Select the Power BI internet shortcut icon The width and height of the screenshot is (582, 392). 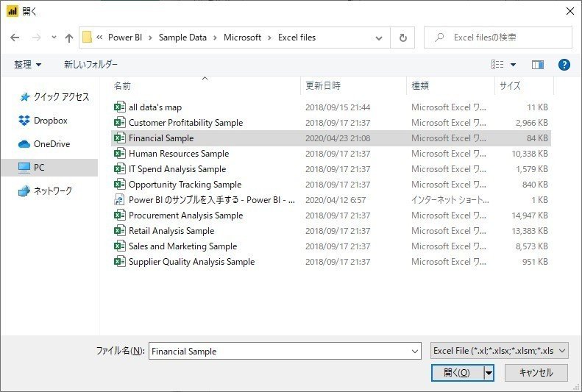[119, 200]
